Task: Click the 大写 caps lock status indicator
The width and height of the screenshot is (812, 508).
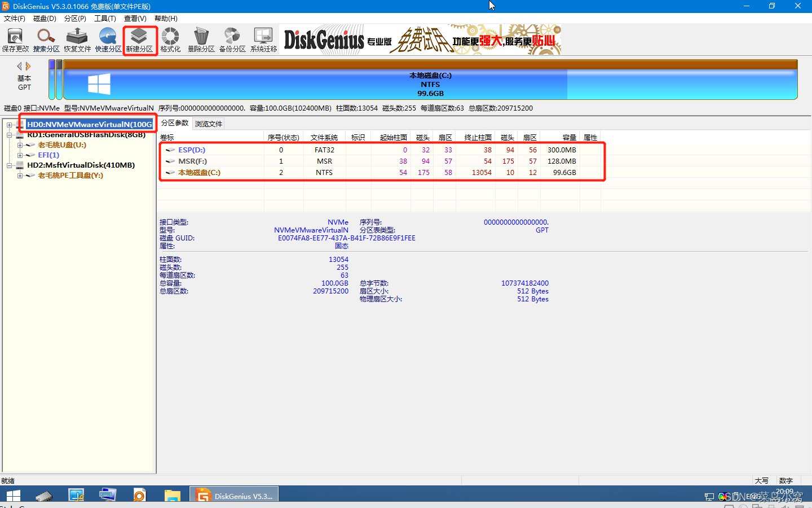Action: (x=762, y=481)
